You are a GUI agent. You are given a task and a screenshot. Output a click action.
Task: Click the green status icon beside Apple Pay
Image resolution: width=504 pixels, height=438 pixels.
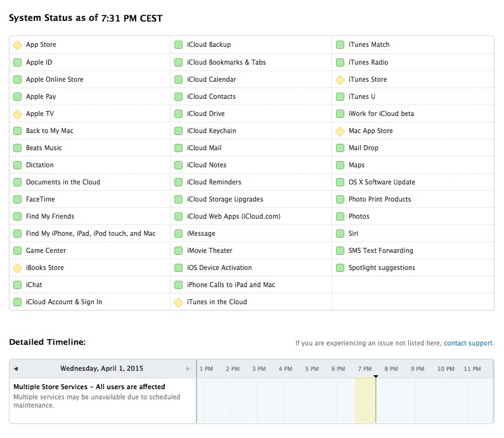point(17,96)
